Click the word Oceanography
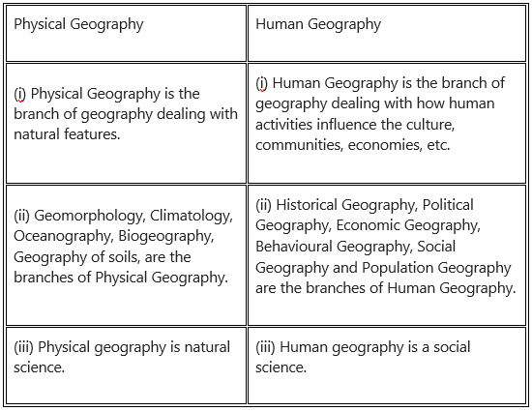This screenshot has width=532, height=411. (x=63, y=237)
